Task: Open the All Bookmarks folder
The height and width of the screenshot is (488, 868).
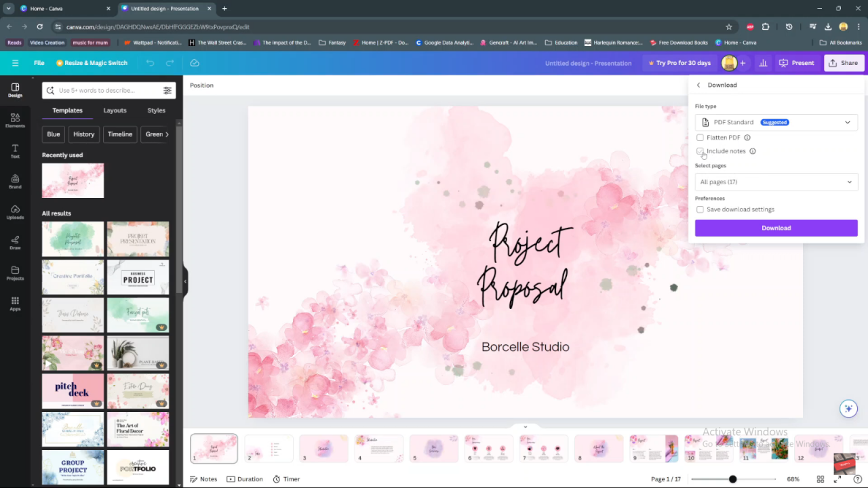Action: coord(841,42)
